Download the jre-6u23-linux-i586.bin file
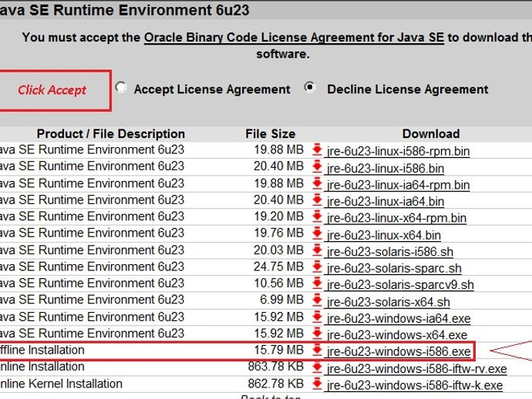The height and width of the screenshot is (399, 532). (x=386, y=168)
